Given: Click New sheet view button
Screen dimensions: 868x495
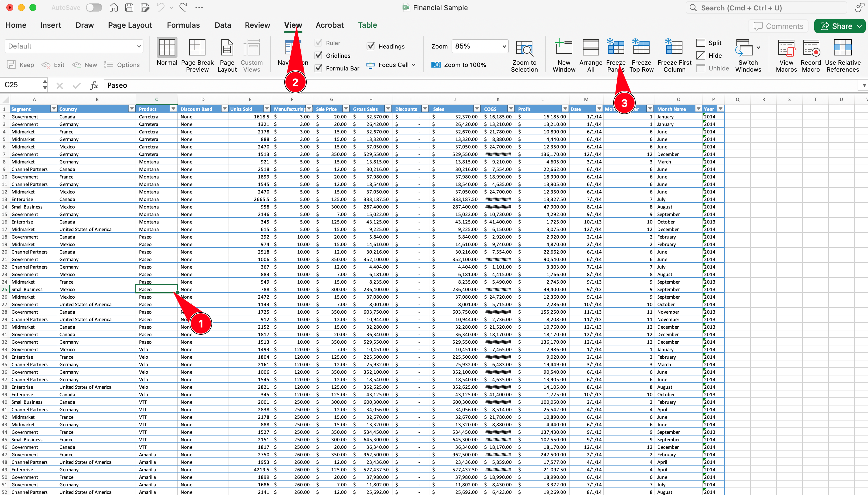Looking at the screenshot, I should coord(84,65).
